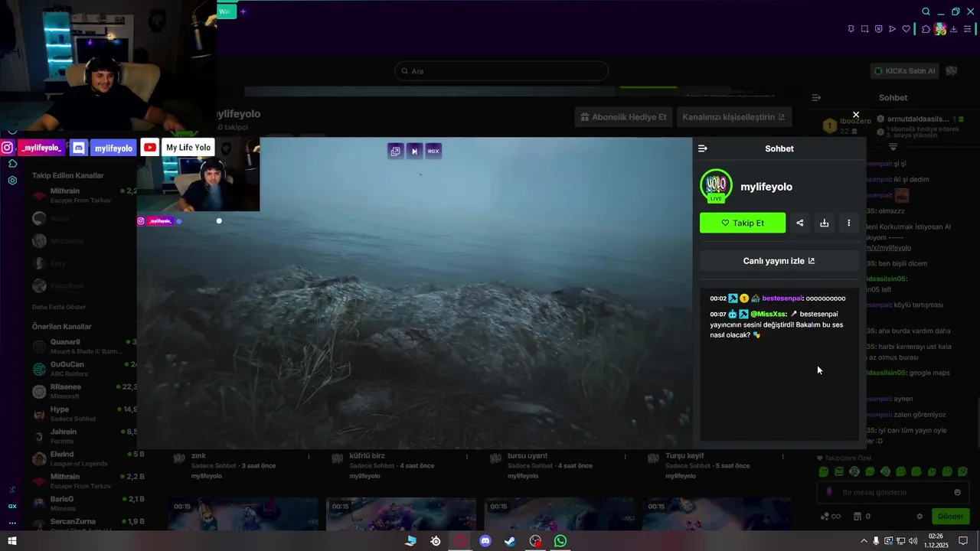Click the volume speaker tray icon

[913, 541]
